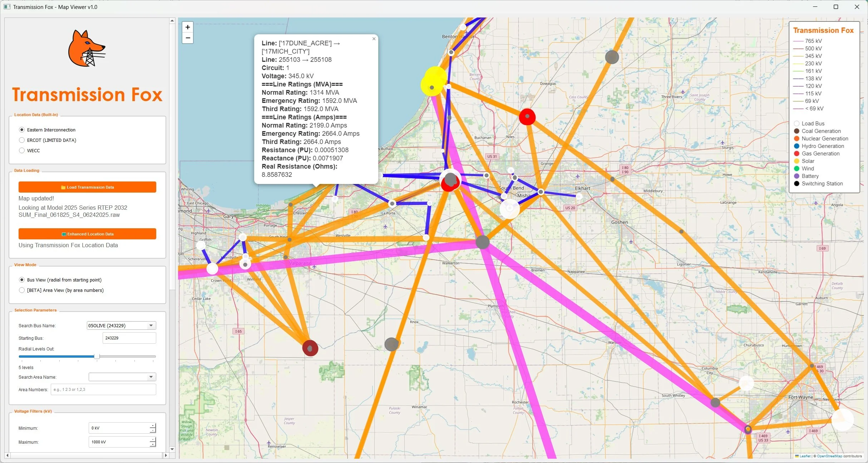Screen dimensions: 868x463
Task: Select the Coal Generation legend marker
Action: [797, 131]
